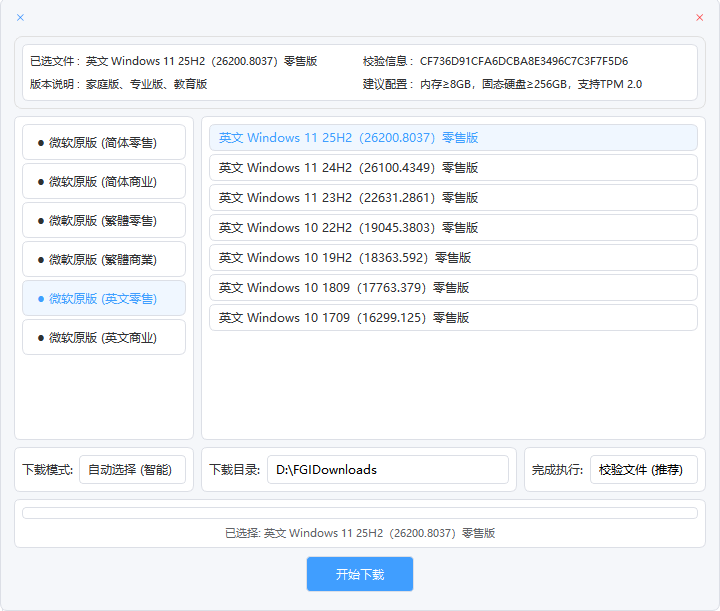720x611 pixels.
Task: Choose 英文 Windows 11 23H2 (22631.2861) 零售版
Action: (453, 198)
